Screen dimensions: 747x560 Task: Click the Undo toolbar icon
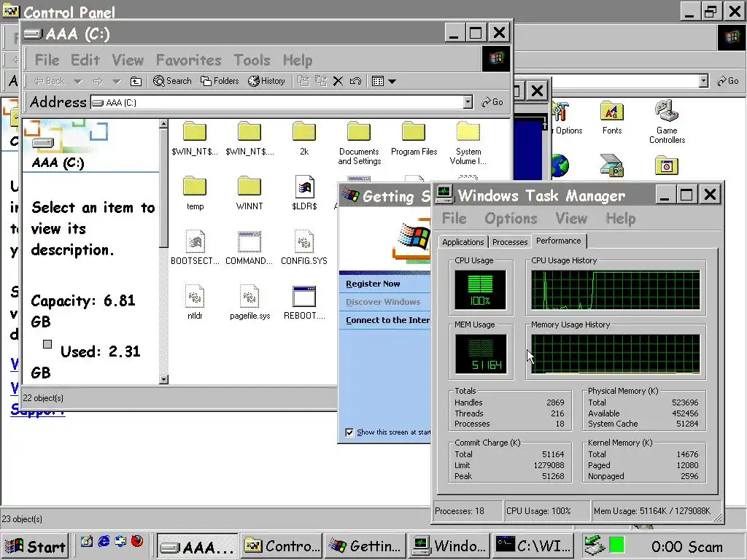pos(355,82)
